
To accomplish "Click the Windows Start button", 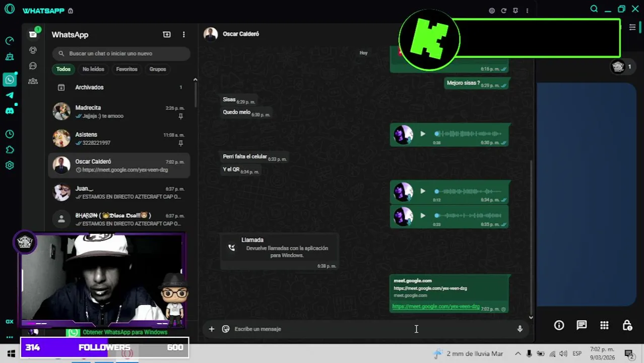I will point(11,353).
